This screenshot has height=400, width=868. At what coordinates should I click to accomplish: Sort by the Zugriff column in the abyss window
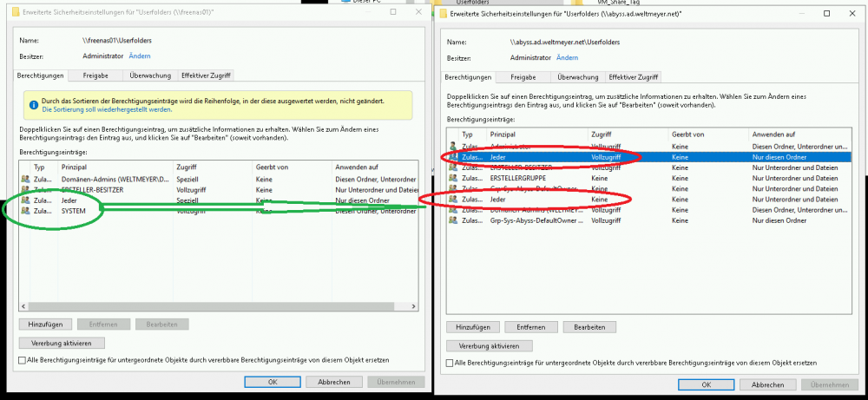[628, 134]
